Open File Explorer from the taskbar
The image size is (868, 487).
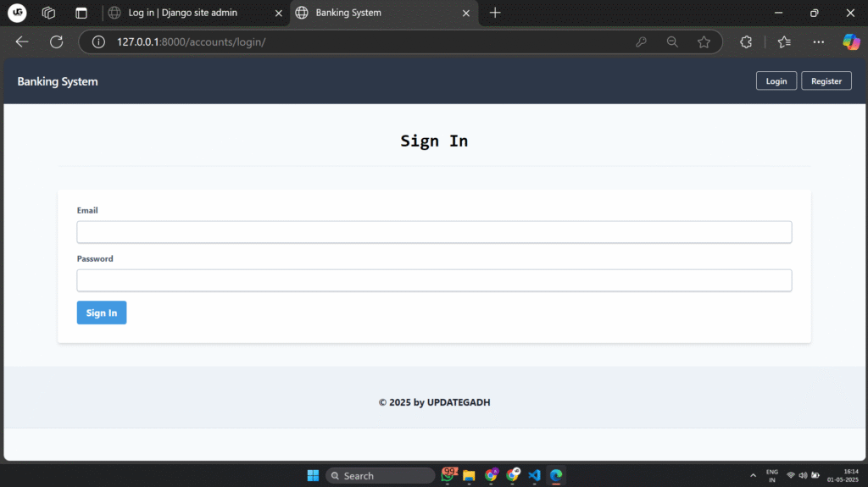click(469, 475)
